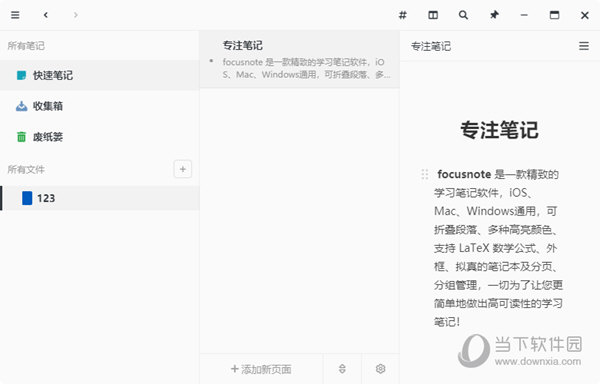Go forward with the right arrow
600x384 pixels.
(x=75, y=15)
